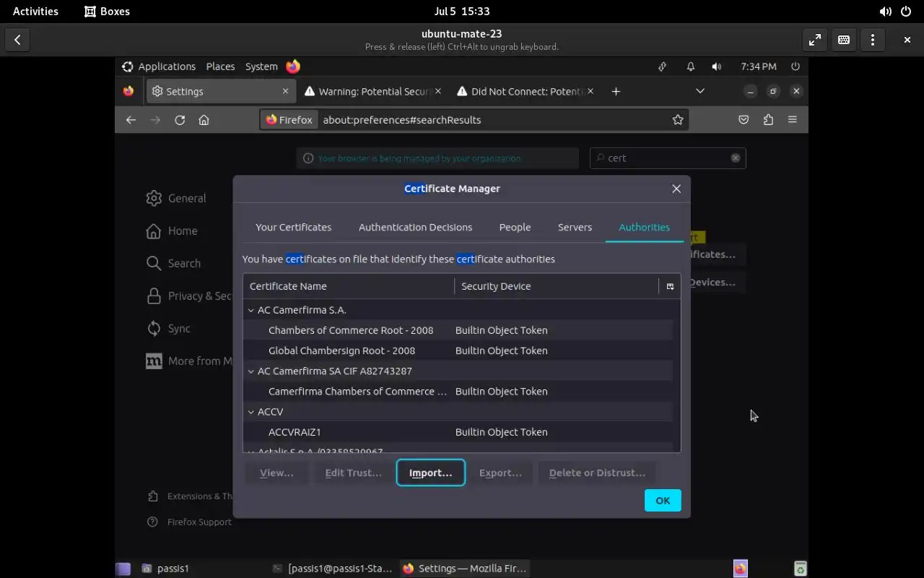Click the MATE power button icon

796,66
